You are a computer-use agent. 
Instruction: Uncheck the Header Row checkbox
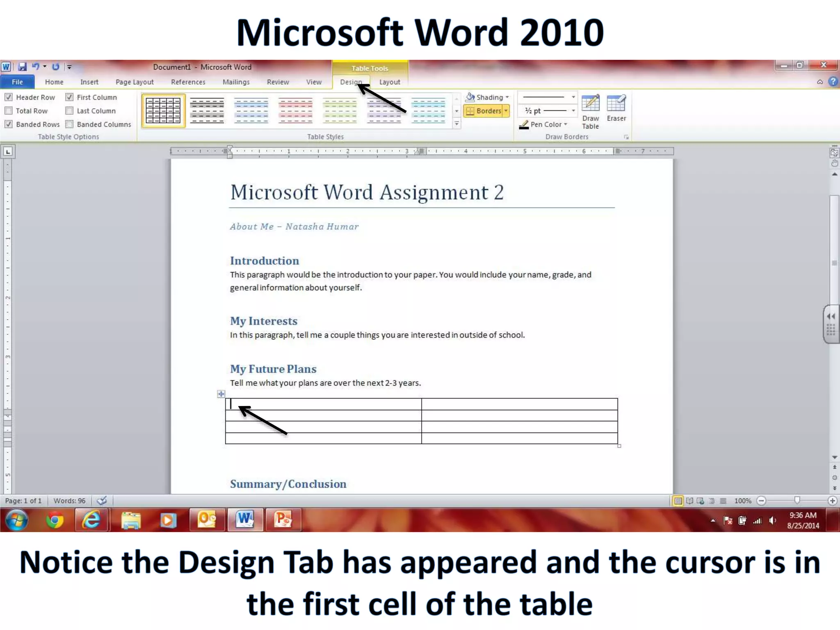(x=8, y=97)
